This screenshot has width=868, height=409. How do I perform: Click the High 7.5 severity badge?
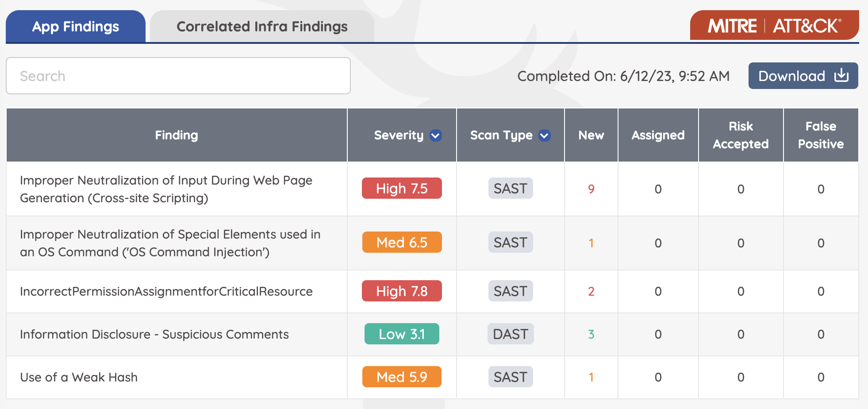pyautogui.click(x=402, y=188)
